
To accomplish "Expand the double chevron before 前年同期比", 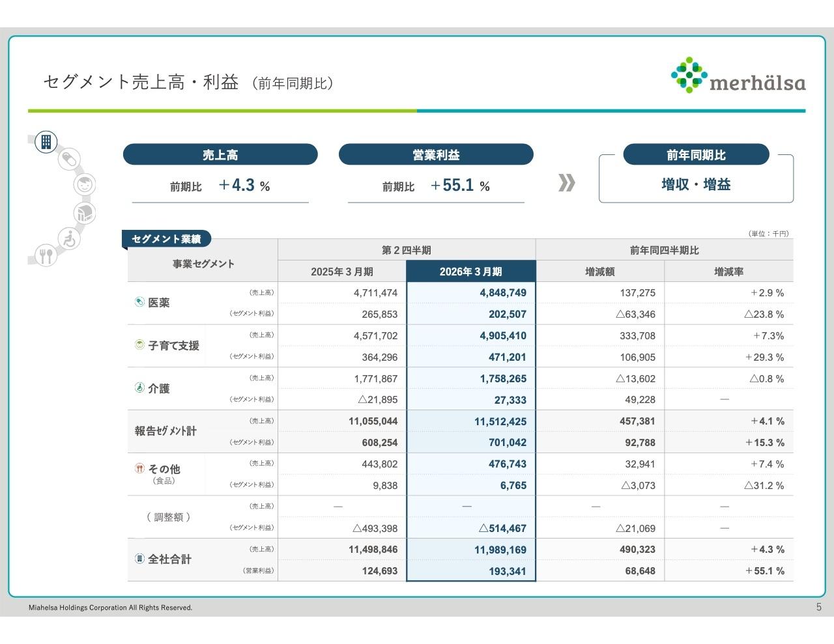I will click(567, 183).
